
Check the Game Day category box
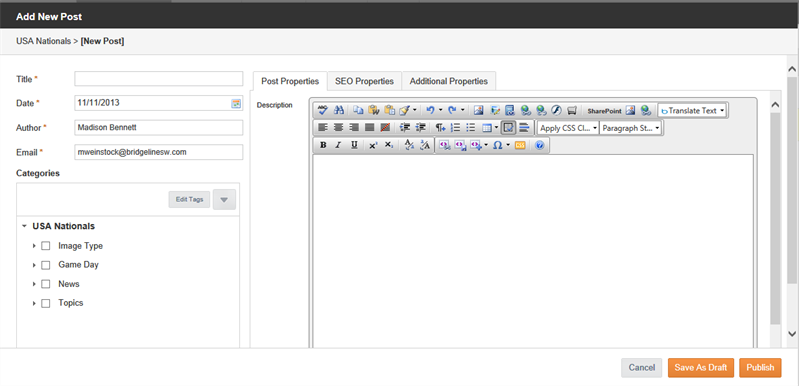tap(45, 265)
